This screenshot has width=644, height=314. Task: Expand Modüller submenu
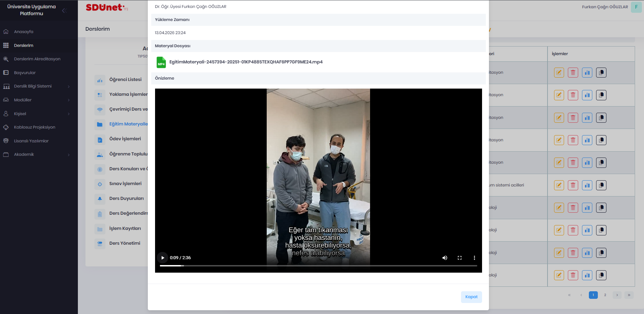[69, 100]
